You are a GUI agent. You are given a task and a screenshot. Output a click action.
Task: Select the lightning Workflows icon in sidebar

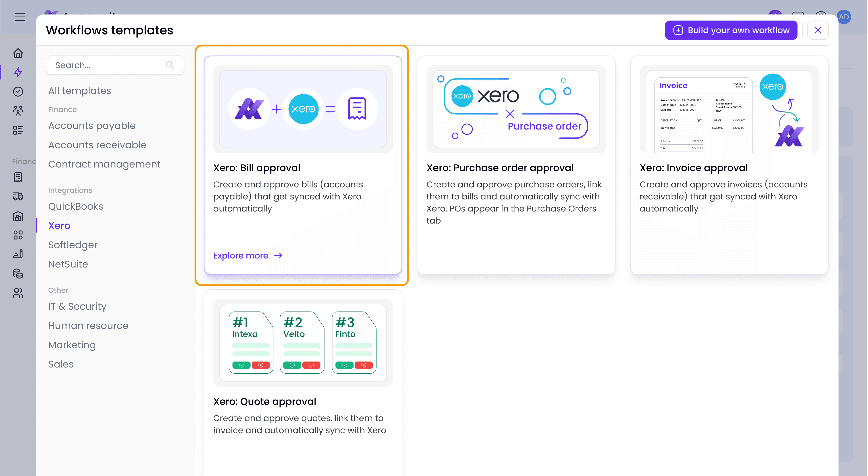coord(18,72)
